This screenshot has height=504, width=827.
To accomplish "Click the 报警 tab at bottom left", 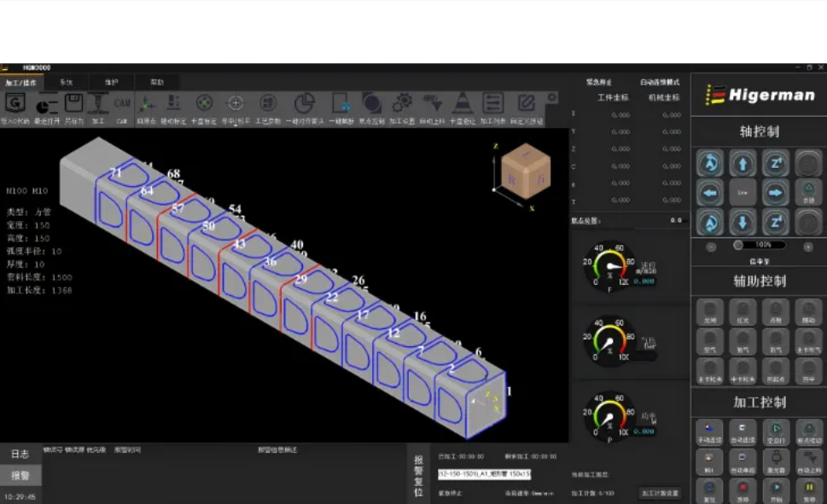I will (x=20, y=475).
